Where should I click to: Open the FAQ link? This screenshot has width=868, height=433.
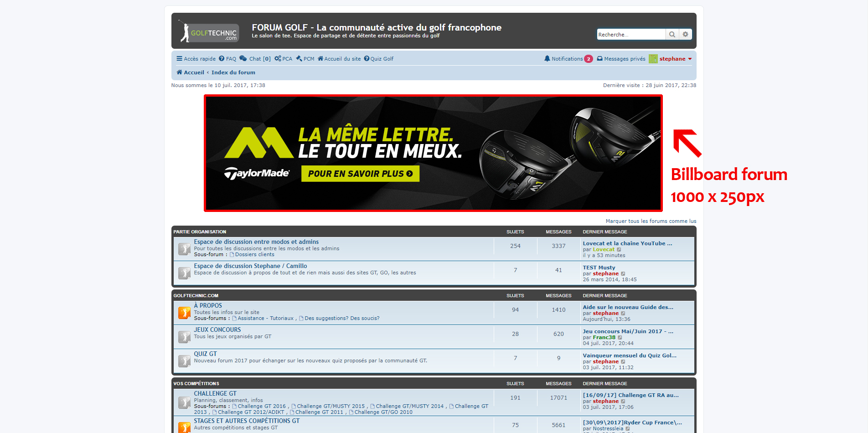(x=227, y=59)
